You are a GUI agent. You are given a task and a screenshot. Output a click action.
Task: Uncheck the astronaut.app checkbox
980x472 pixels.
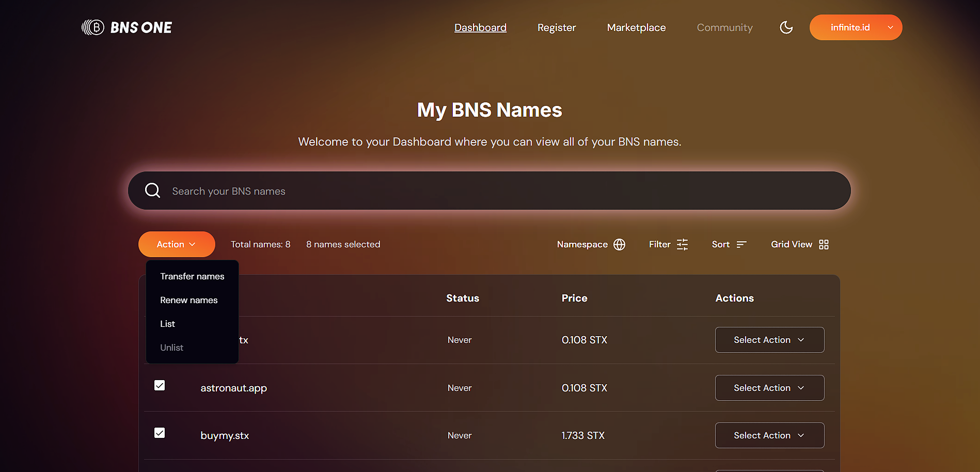point(160,386)
